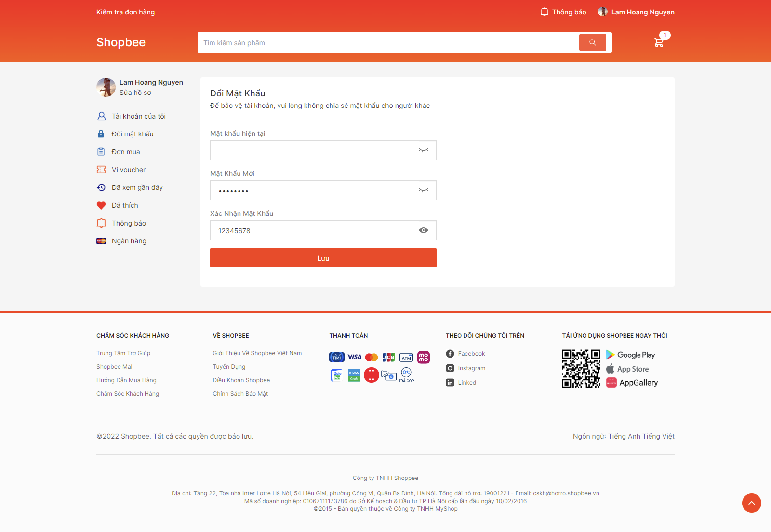Click Lam Hoang Nguyen name in header
The width and height of the screenshot is (771, 532).
pos(643,12)
